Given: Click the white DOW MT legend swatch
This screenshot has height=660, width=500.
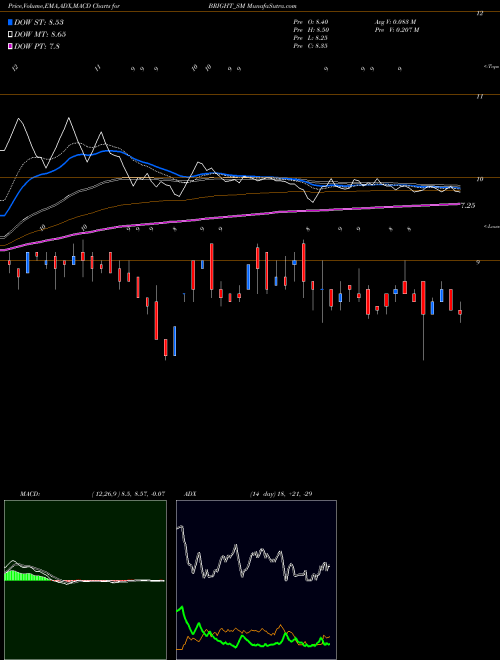Looking at the screenshot, I should coord(10,35).
